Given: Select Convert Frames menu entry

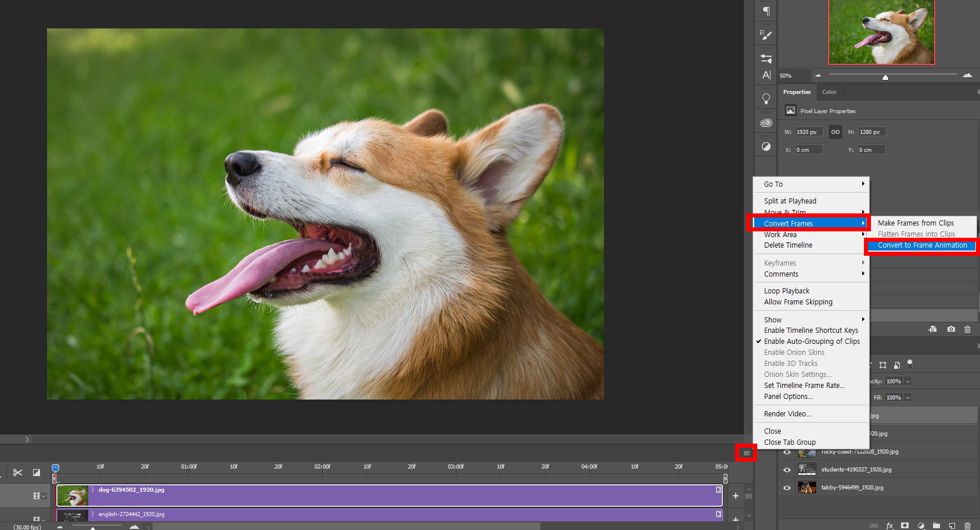Looking at the screenshot, I should coord(811,224).
